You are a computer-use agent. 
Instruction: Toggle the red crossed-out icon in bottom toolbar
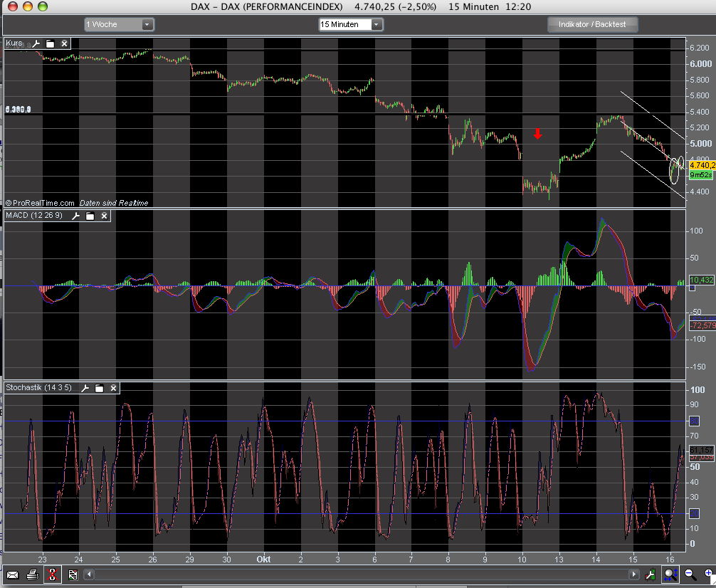pyautogui.click(x=52, y=574)
